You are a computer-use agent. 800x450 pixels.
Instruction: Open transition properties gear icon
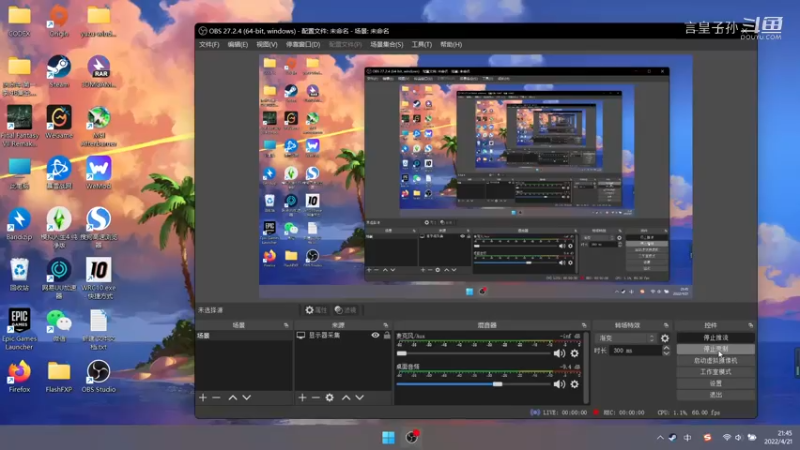point(665,338)
